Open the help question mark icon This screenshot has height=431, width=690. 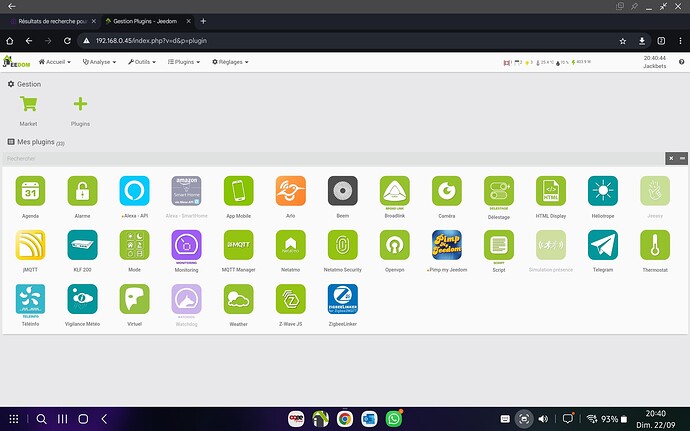click(x=681, y=62)
